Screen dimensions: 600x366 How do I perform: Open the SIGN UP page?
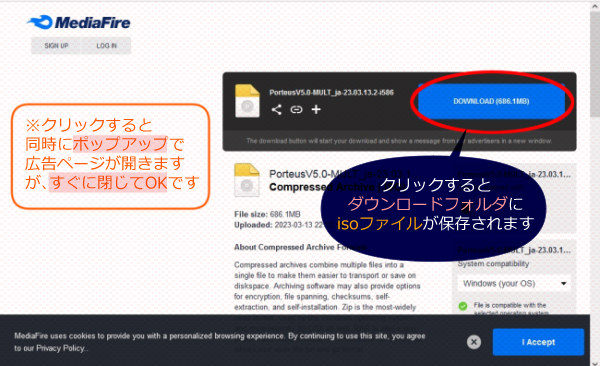[x=56, y=46]
